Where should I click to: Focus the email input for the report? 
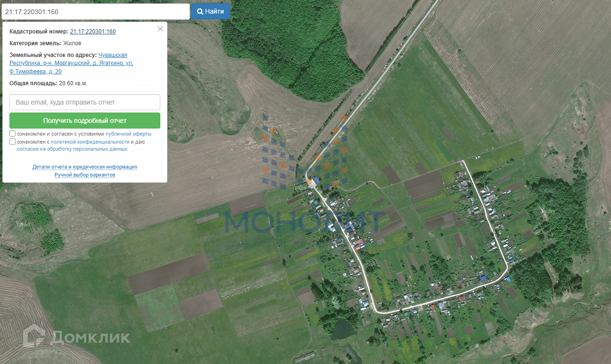pyautogui.click(x=85, y=102)
